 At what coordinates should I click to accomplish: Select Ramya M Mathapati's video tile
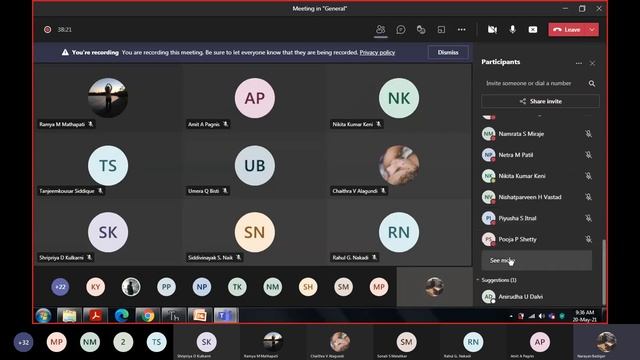(x=108, y=98)
